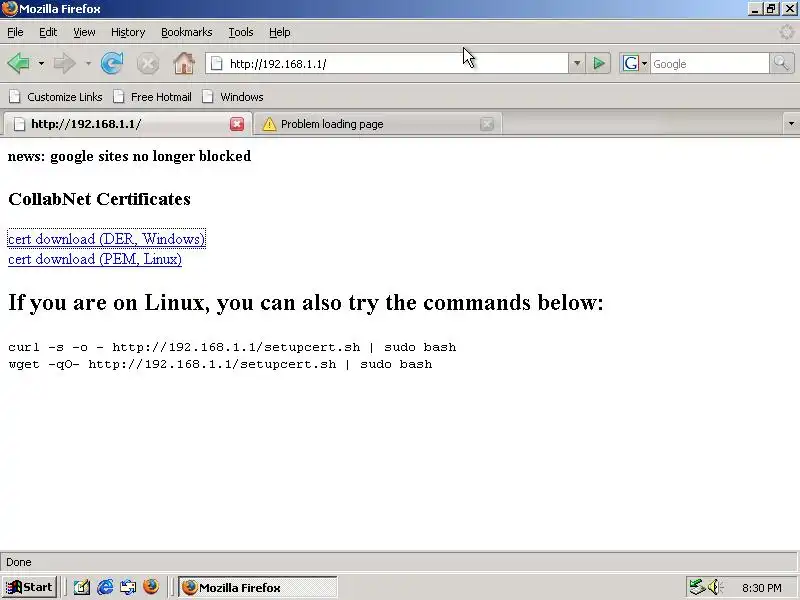800x600 pixels.
Task: Close the http://192.168.1.1/ tab
Action: 237,124
